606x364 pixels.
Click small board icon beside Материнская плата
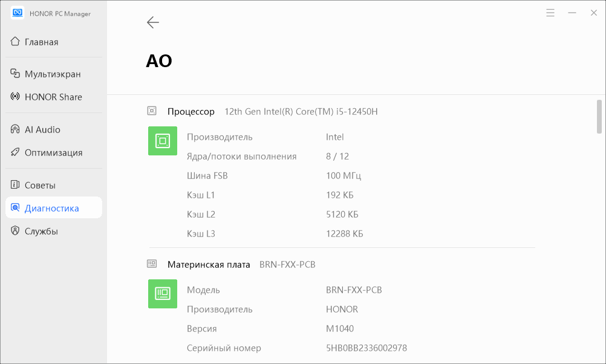point(152,264)
